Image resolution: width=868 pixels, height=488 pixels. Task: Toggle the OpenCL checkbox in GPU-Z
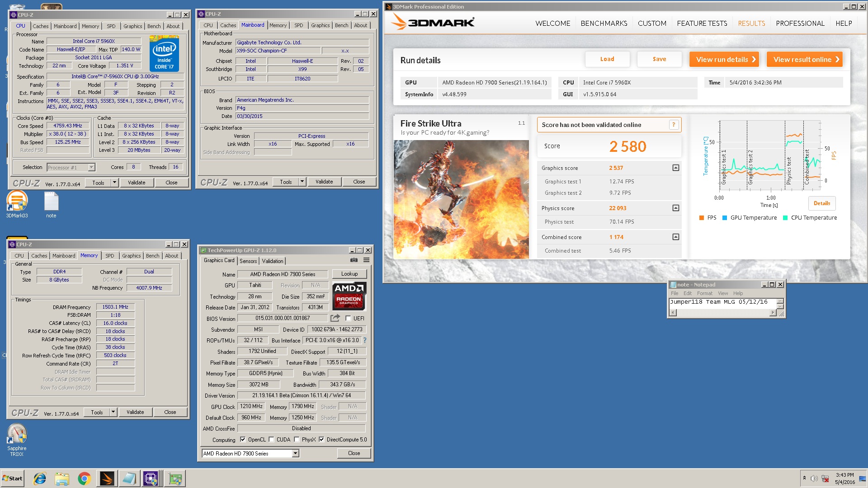coord(243,439)
